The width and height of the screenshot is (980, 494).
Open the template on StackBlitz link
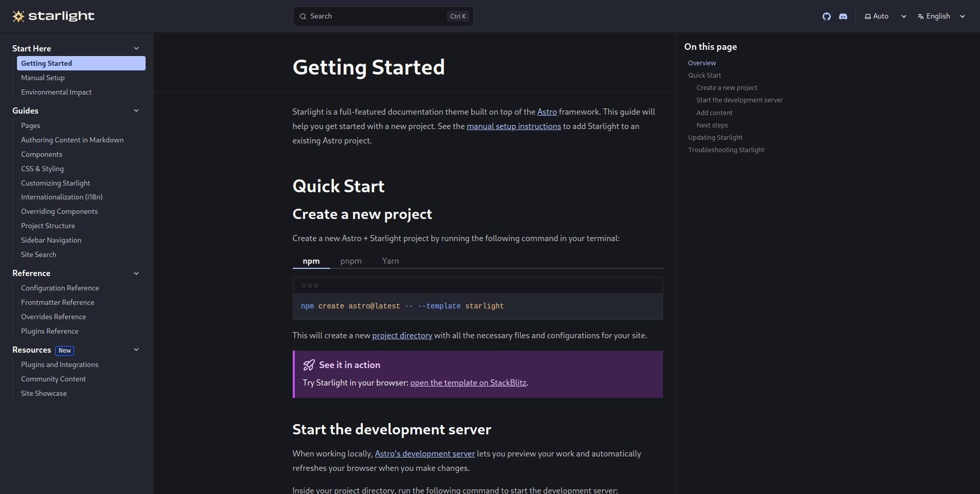coord(468,382)
